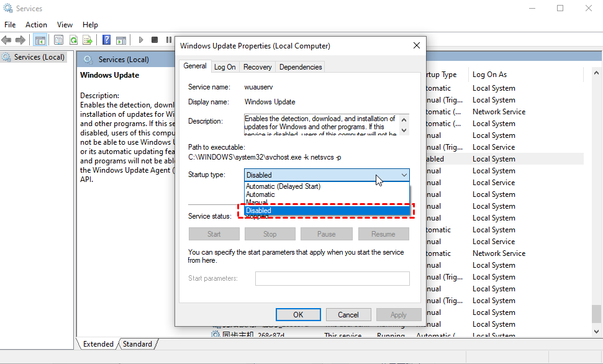This screenshot has height=364, width=603.
Task: Select Services (Local) in the console tree
Action: (39, 57)
